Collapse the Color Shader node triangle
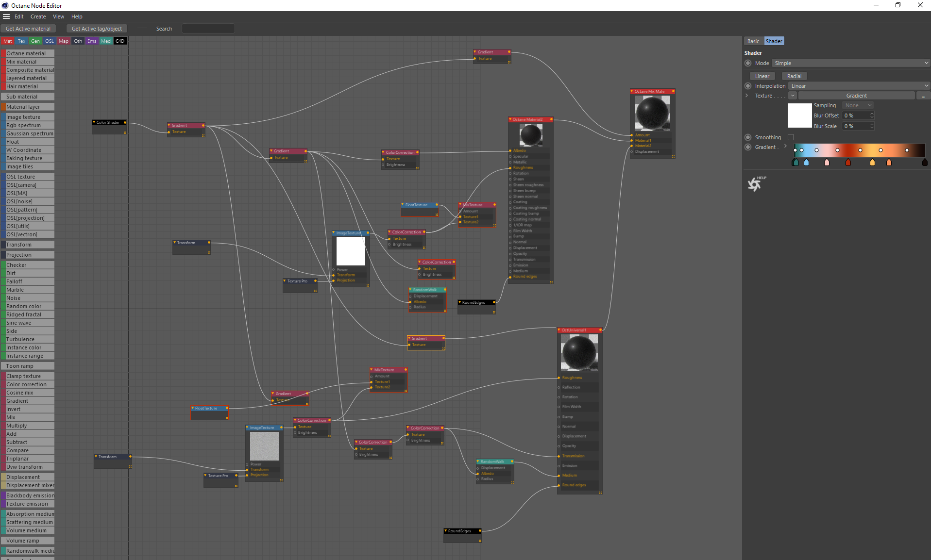This screenshot has height=560, width=931. pos(94,122)
